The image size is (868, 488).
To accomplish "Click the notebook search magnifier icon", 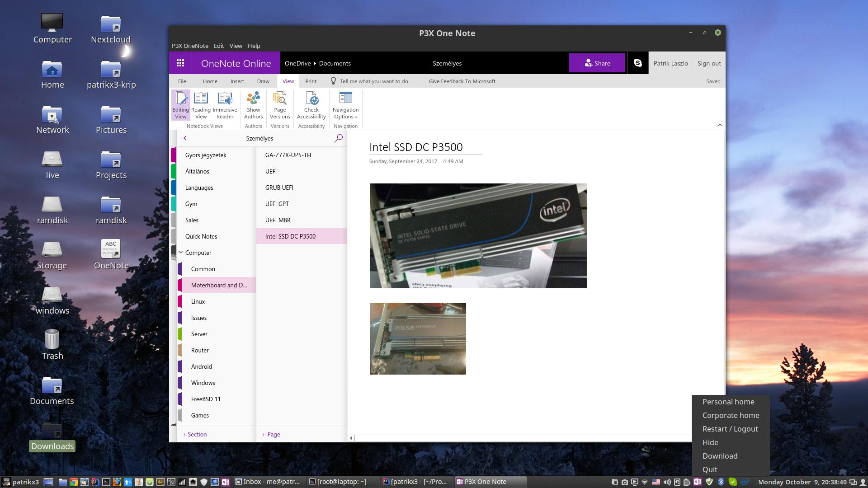I will tap(338, 138).
